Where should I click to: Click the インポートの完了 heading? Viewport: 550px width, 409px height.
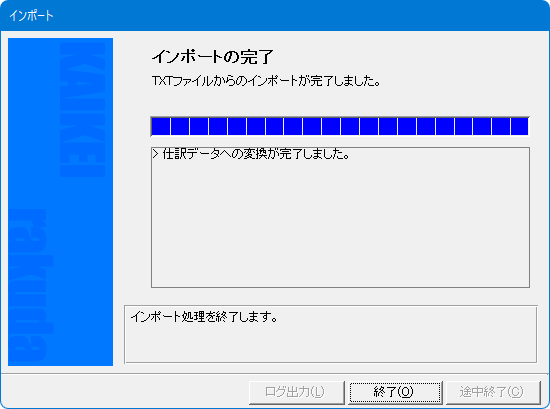[x=213, y=57]
